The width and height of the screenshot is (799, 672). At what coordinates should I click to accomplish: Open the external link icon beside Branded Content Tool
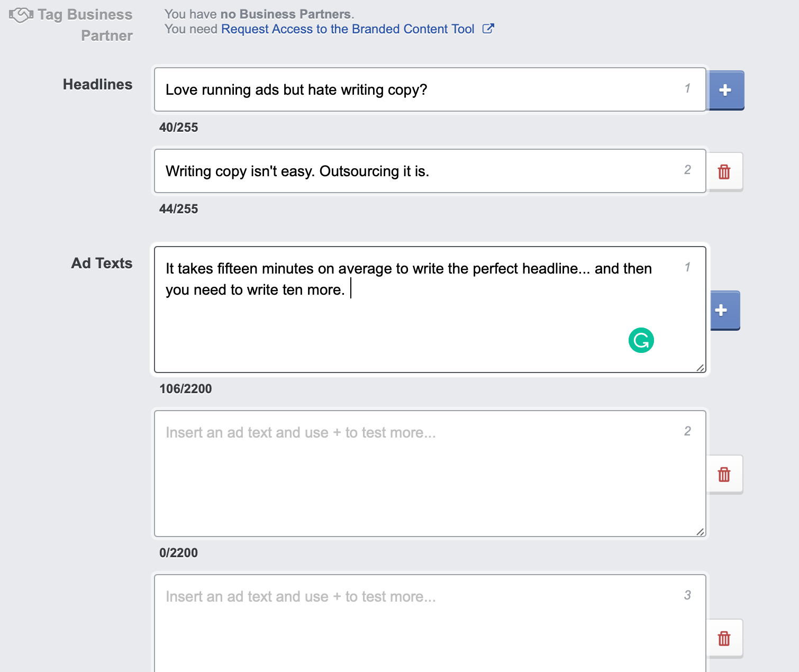coord(488,29)
